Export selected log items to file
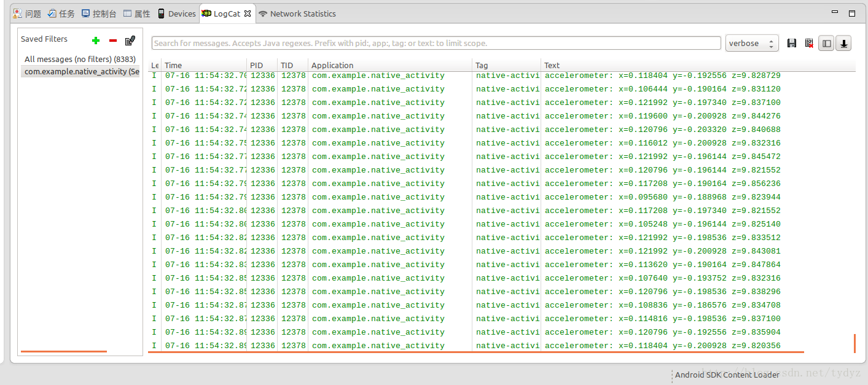 click(x=792, y=43)
